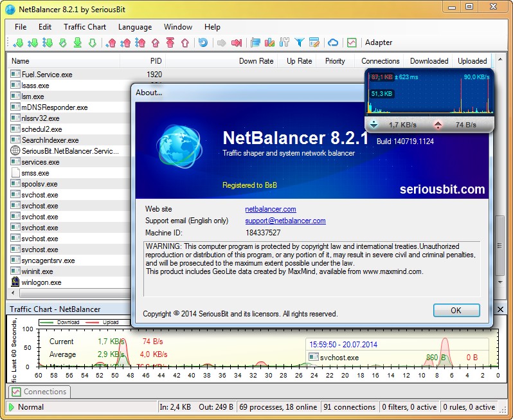
Task: Open the Help menu
Action: click(x=212, y=27)
